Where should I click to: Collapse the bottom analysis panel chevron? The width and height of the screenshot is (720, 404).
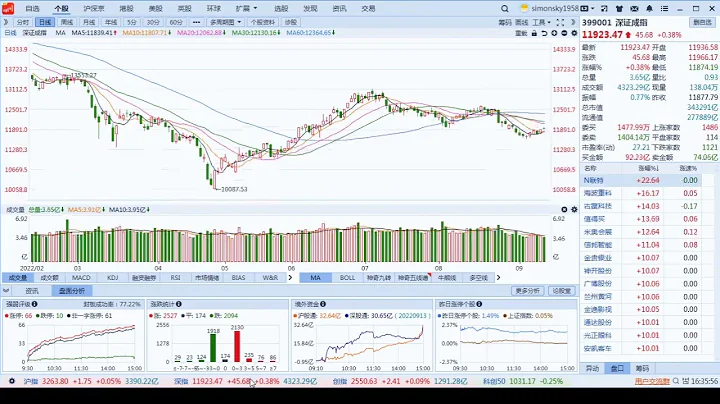pos(6,291)
